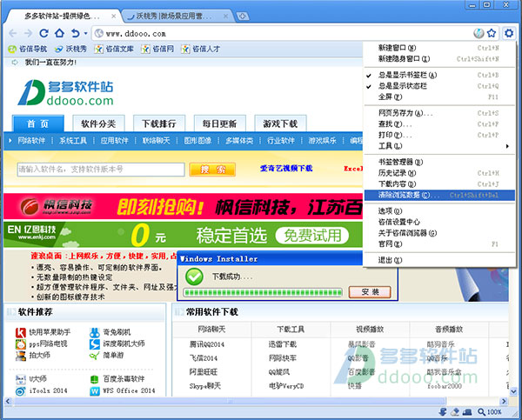
Task: Click the address bar www.ddooo.com
Action: pos(281,34)
